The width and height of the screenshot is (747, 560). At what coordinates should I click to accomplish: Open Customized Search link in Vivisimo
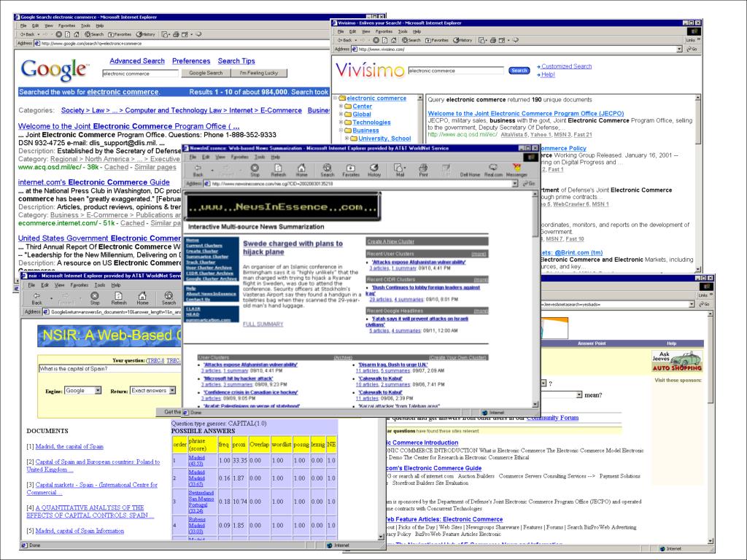[x=566, y=66]
